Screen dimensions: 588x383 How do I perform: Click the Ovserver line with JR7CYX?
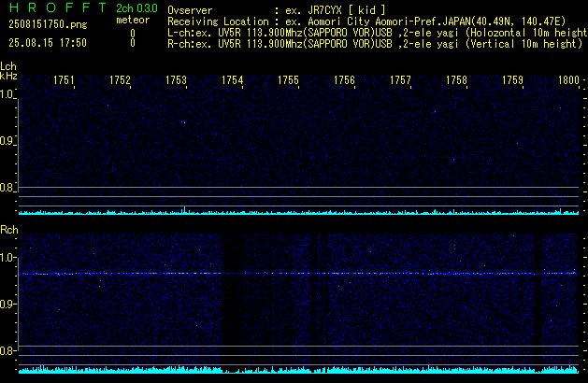tap(277, 10)
